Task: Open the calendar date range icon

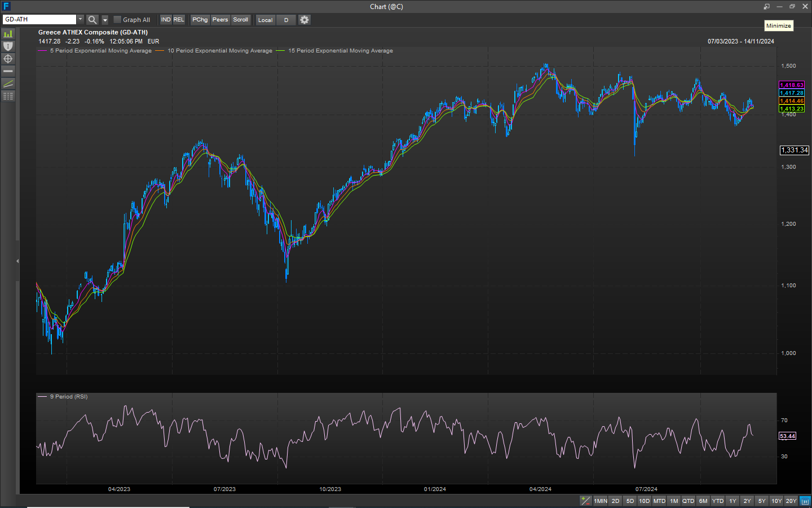Action: point(805,501)
